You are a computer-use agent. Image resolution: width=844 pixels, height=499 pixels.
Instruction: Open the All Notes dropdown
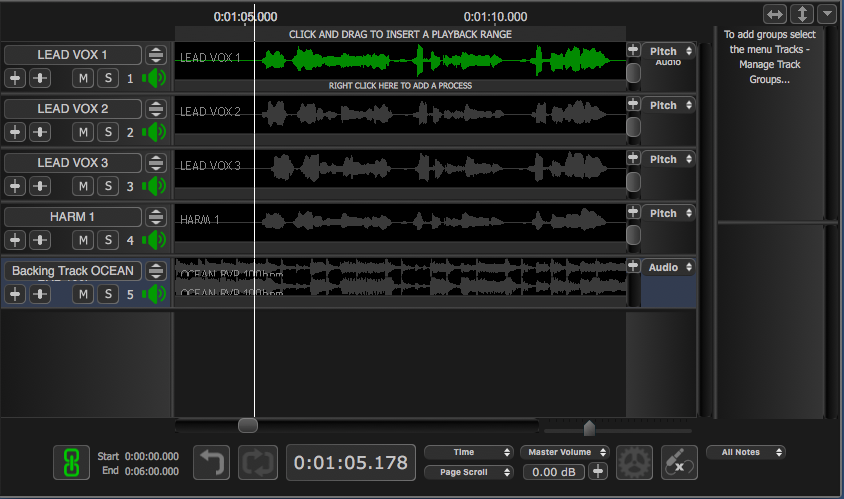[x=745, y=452]
